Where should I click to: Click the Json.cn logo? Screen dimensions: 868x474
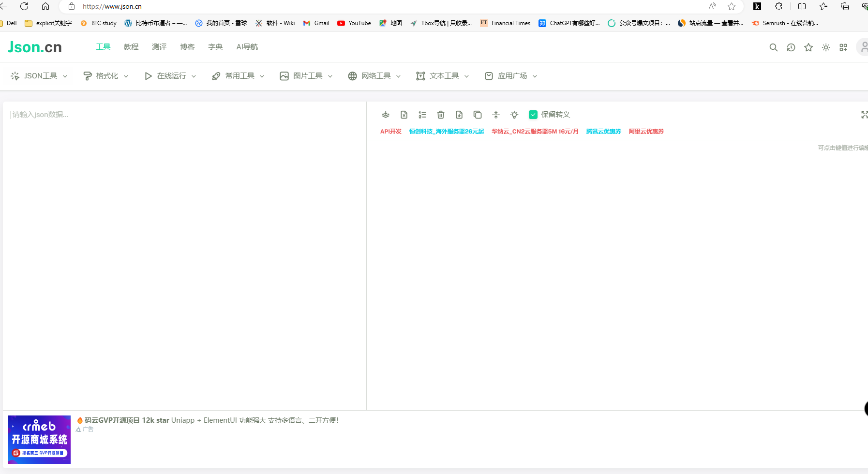pyautogui.click(x=35, y=47)
